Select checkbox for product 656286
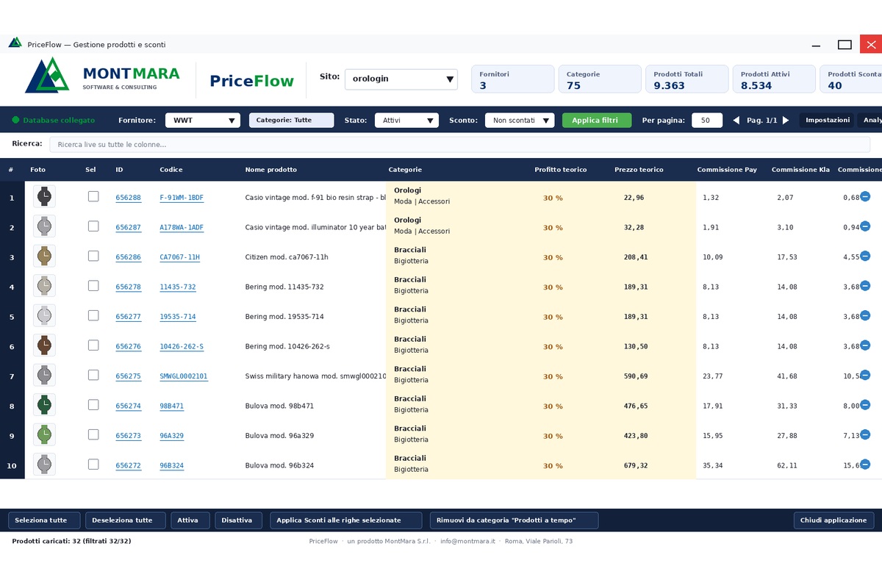Image resolution: width=882 pixels, height=588 pixels. click(93, 256)
